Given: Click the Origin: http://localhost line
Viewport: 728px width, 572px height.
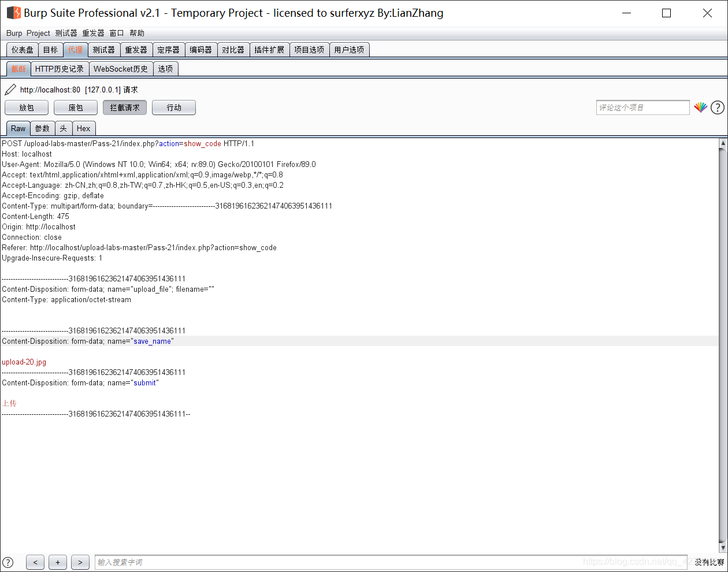Looking at the screenshot, I should [x=39, y=227].
